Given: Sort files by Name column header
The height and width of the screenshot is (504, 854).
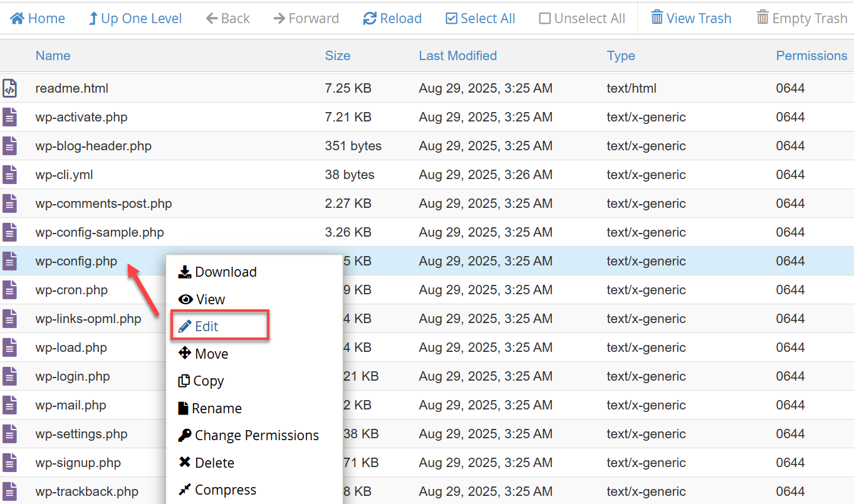Looking at the screenshot, I should 53,56.
